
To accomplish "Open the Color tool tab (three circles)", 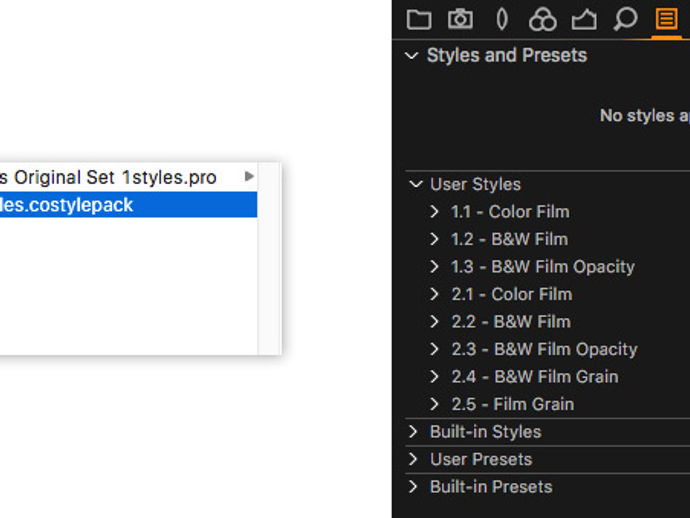I will pos(543,20).
